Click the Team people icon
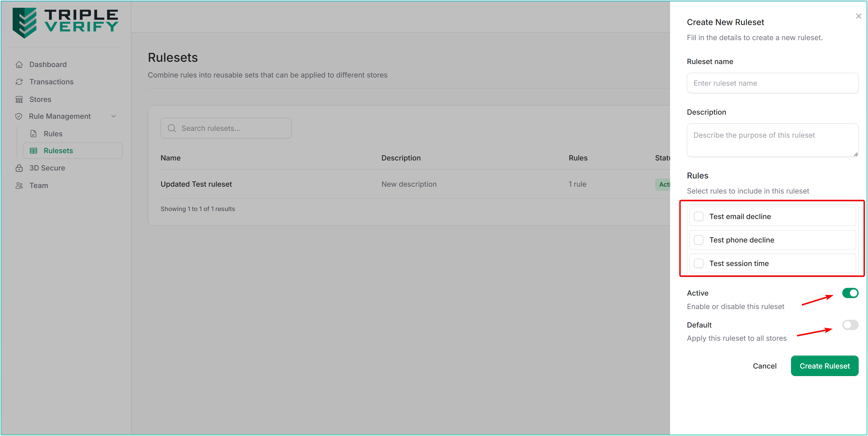The width and height of the screenshot is (868, 436). click(x=19, y=186)
